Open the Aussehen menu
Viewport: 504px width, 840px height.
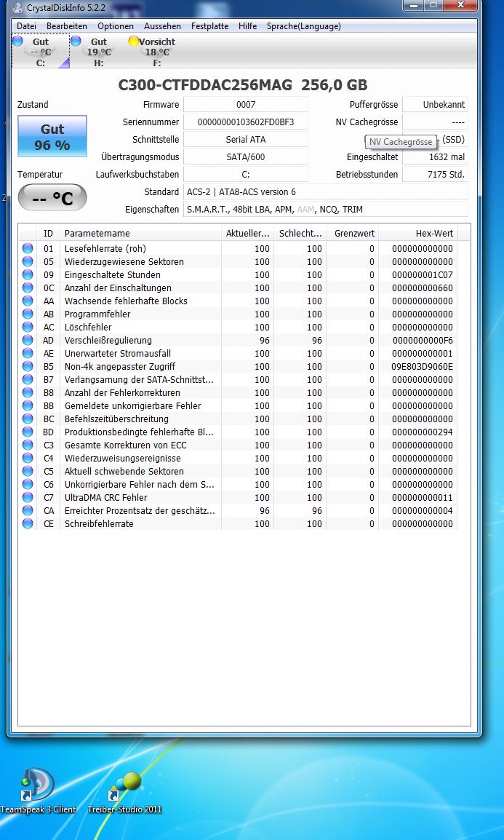coord(162,25)
